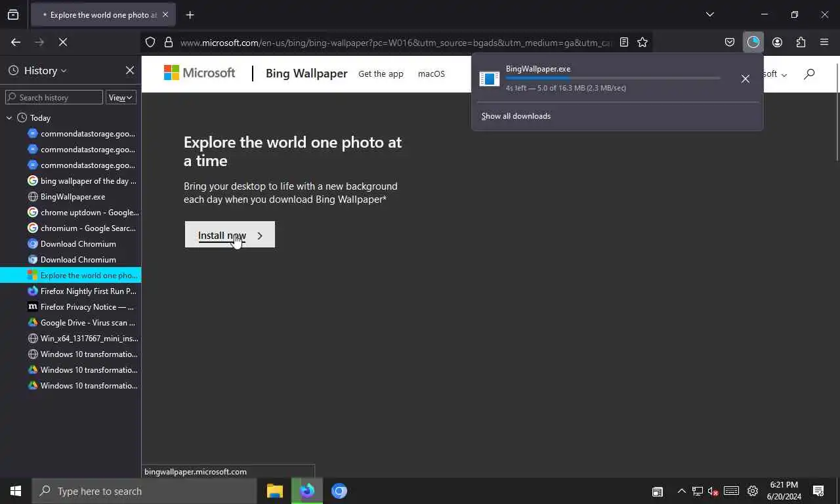This screenshot has width=840, height=504.
Task: Open a new tab with plus button
Action: pyautogui.click(x=190, y=14)
